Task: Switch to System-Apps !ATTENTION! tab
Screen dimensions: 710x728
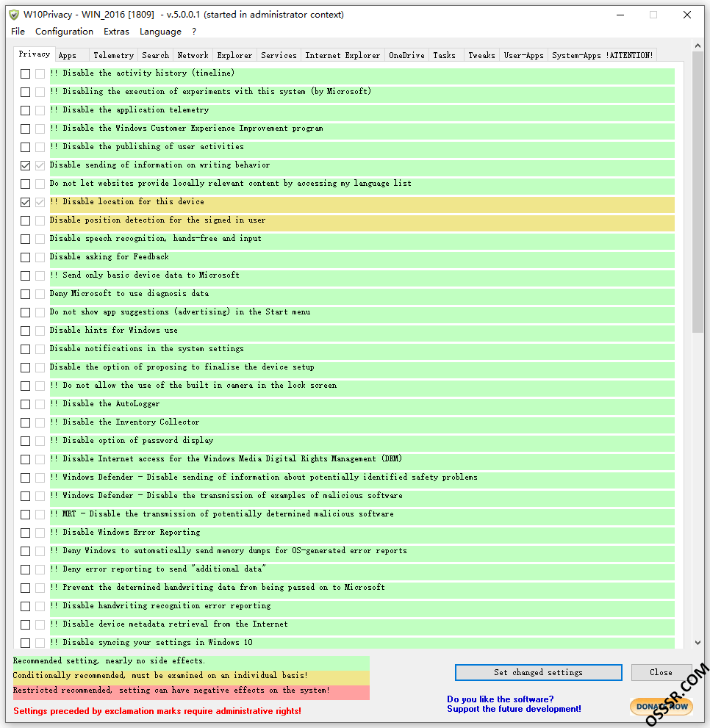Action: [x=602, y=55]
